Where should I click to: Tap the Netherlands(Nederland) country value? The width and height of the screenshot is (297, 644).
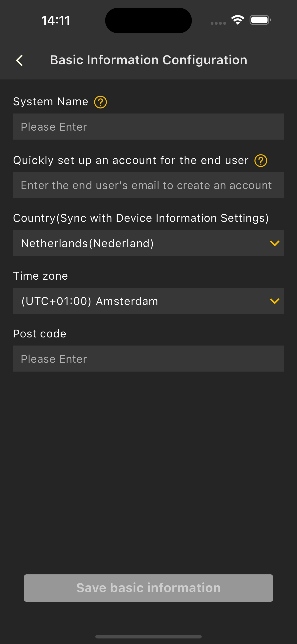[x=87, y=243]
